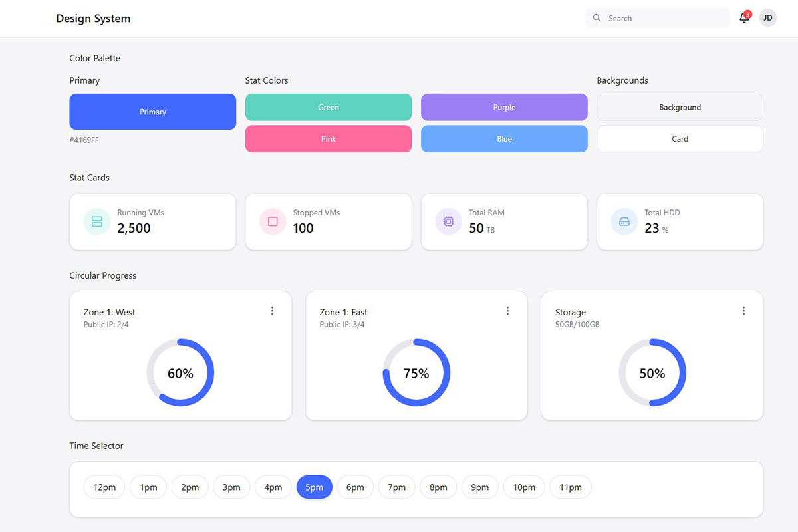Select the 5pm time option

pos(314,487)
